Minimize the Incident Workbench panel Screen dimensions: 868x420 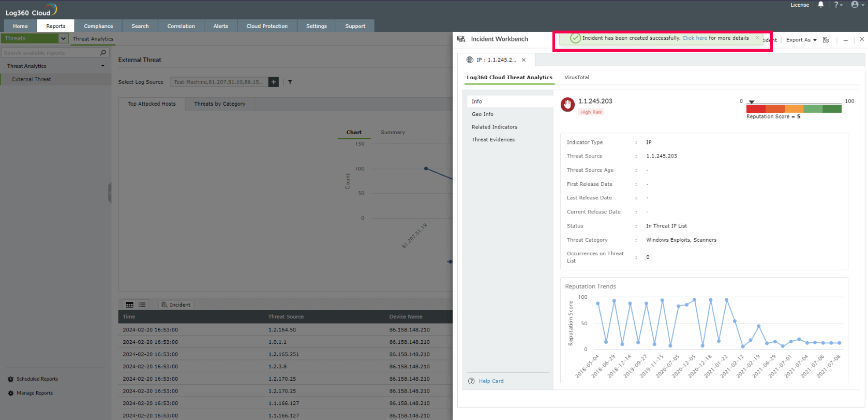click(x=846, y=40)
